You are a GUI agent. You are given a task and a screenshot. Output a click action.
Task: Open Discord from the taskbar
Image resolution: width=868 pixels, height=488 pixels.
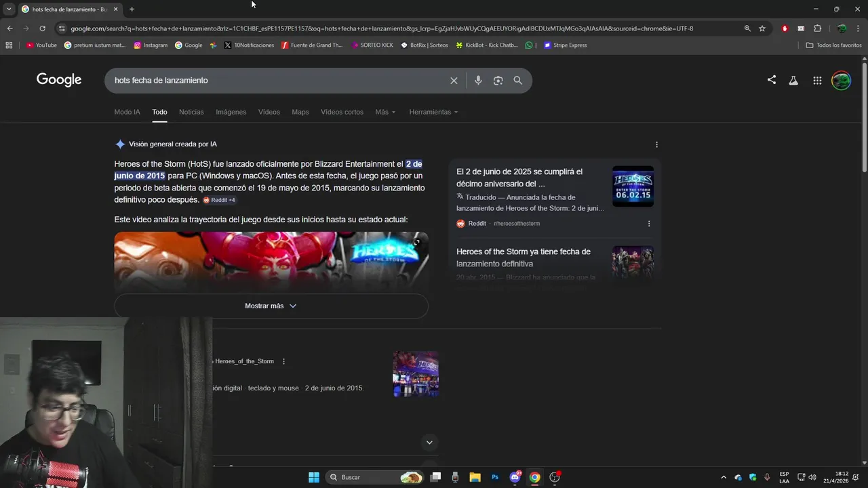515,477
